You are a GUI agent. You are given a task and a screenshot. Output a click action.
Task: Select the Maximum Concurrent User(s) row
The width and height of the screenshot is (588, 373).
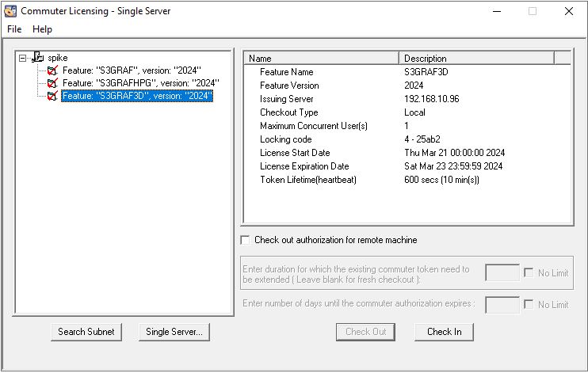[407, 126]
